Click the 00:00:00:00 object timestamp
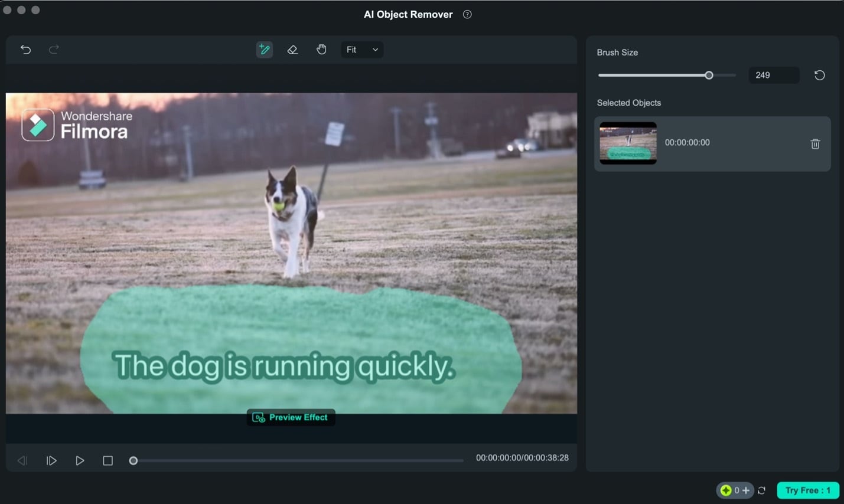Image resolution: width=844 pixels, height=504 pixels. point(687,143)
